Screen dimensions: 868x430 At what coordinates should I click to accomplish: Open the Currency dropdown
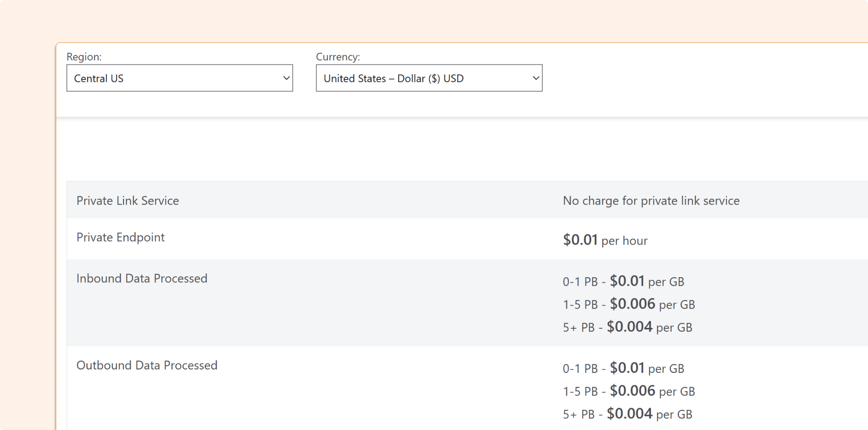click(x=429, y=78)
